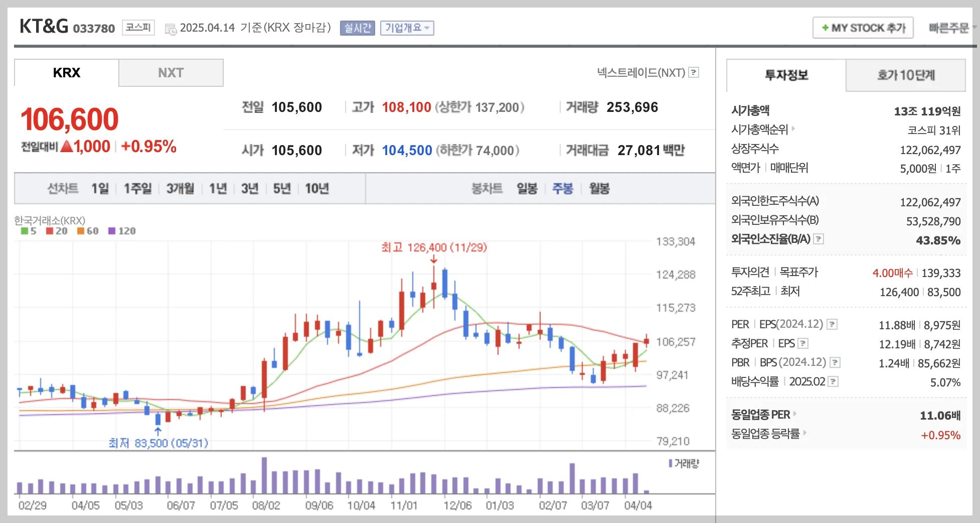Open 동일업종 등락률 link

pyautogui.click(x=769, y=434)
